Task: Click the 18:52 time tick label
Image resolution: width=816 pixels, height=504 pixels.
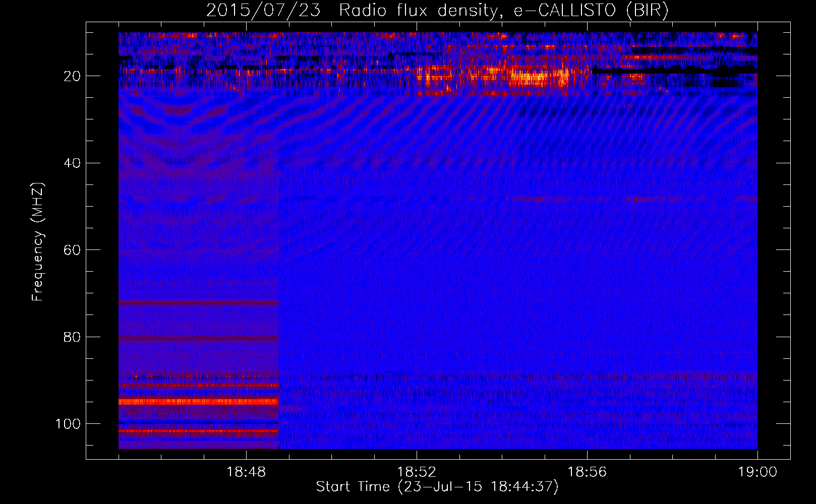Action: click(x=417, y=472)
